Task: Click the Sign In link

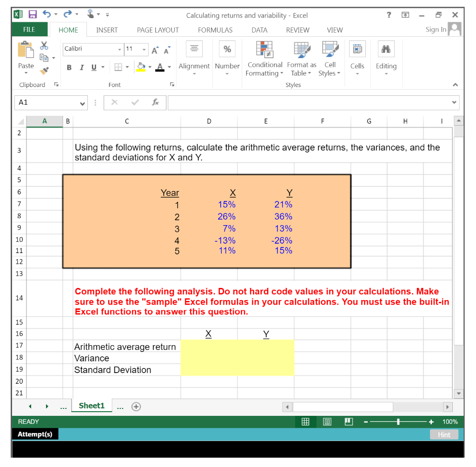Action: 435,29
